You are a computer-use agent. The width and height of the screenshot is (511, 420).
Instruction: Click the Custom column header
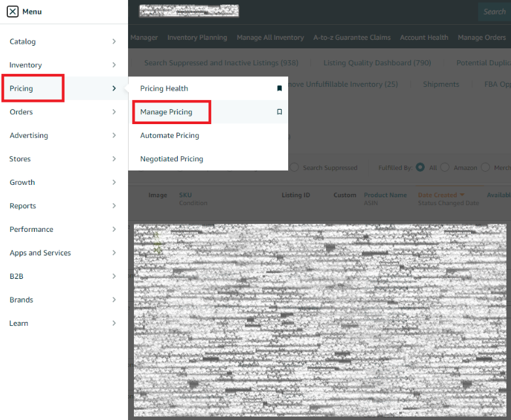(x=345, y=195)
